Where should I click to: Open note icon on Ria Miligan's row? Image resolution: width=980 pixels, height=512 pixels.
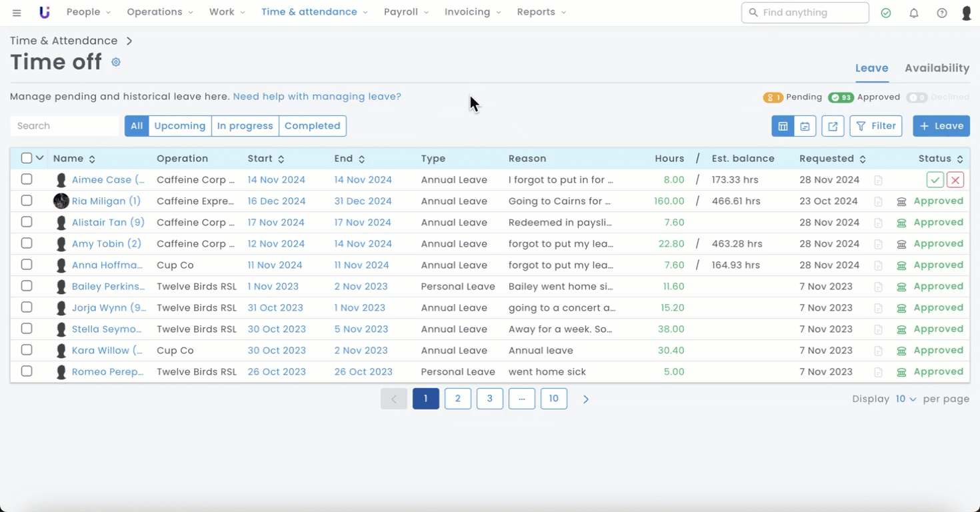[x=878, y=201]
